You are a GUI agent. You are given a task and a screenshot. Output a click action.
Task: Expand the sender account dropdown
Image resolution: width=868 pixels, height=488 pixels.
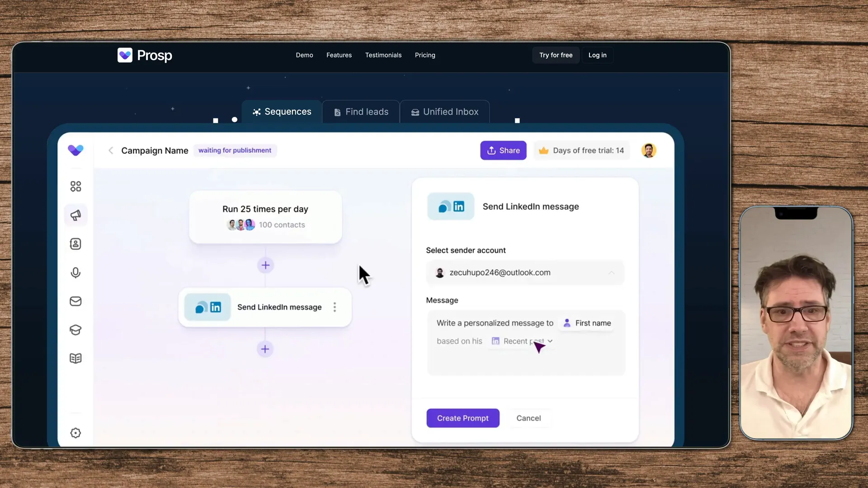pos(611,272)
